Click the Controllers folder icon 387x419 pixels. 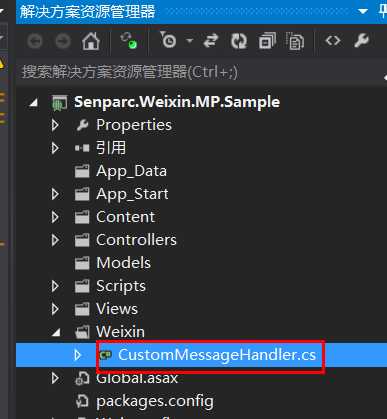pos(82,240)
